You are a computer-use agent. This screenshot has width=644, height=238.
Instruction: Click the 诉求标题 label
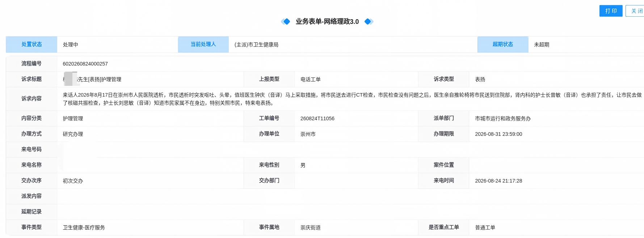[31, 79]
